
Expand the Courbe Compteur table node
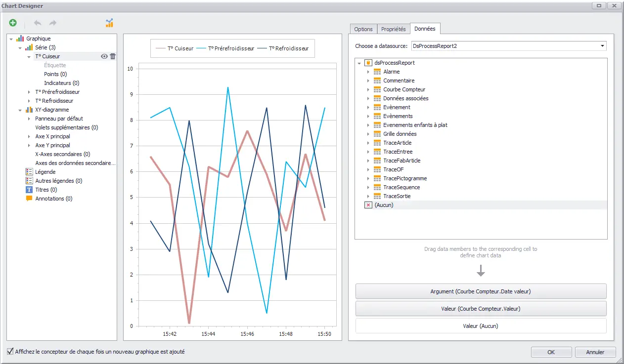click(x=368, y=89)
